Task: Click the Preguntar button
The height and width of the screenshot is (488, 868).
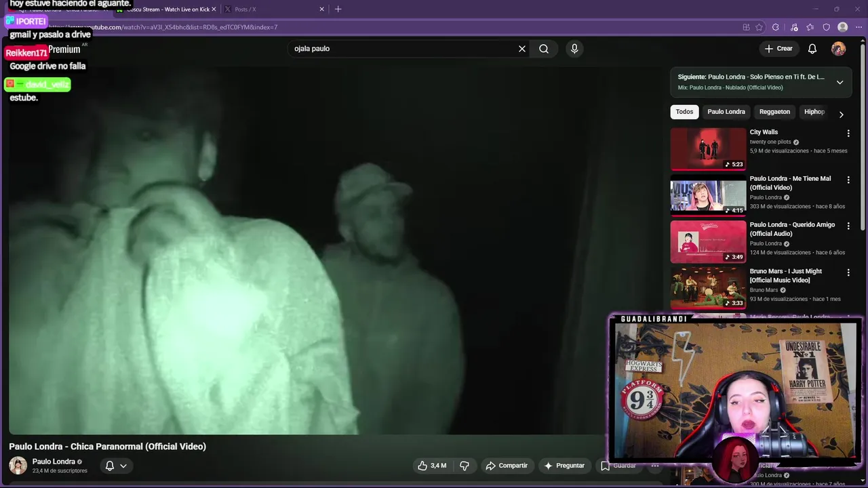Action: (x=564, y=466)
